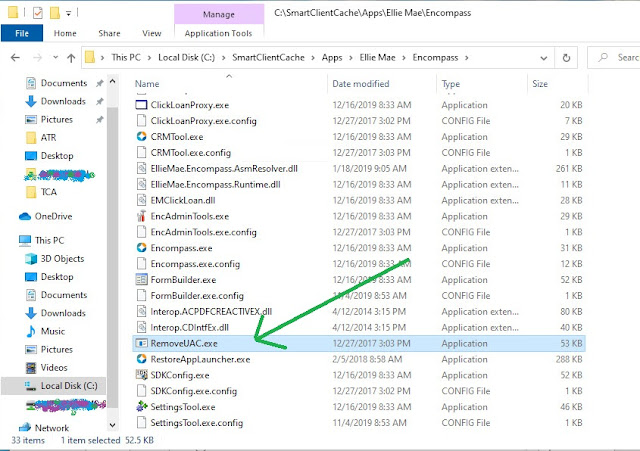Click the search magnifier icon
Screen dimensions: 640x451
click(x=603, y=58)
